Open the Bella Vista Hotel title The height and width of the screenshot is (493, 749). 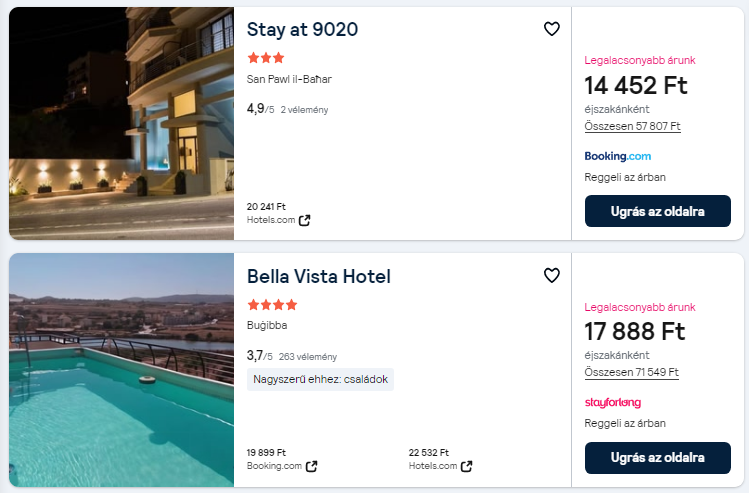coord(318,276)
